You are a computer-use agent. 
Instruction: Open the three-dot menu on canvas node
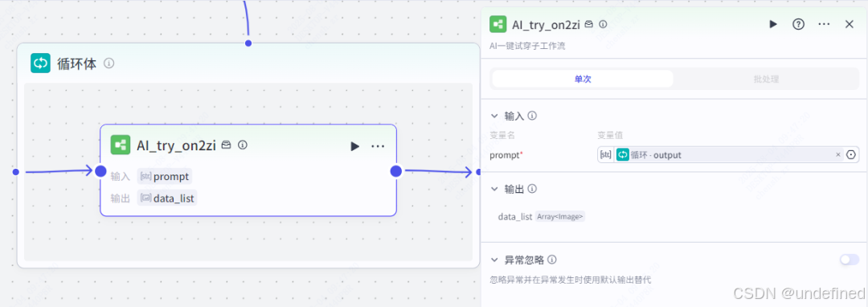tap(378, 146)
